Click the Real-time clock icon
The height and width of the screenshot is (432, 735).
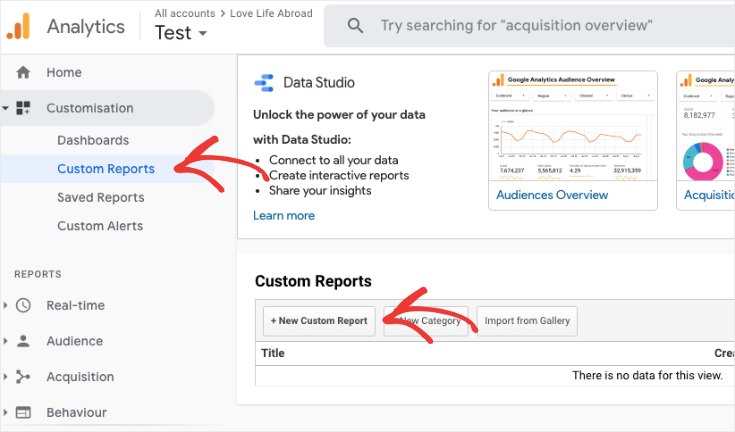click(x=23, y=305)
